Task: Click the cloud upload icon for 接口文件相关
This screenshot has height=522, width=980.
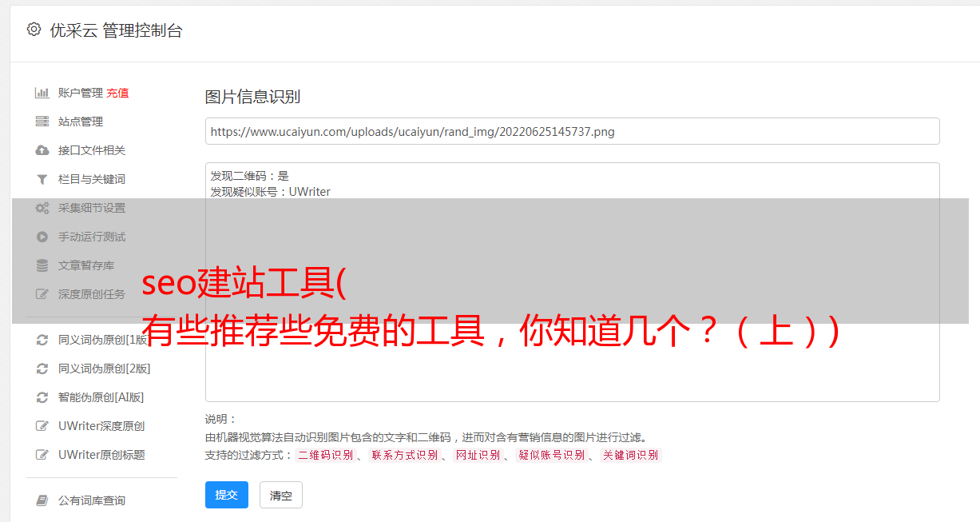Action: [42, 150]
